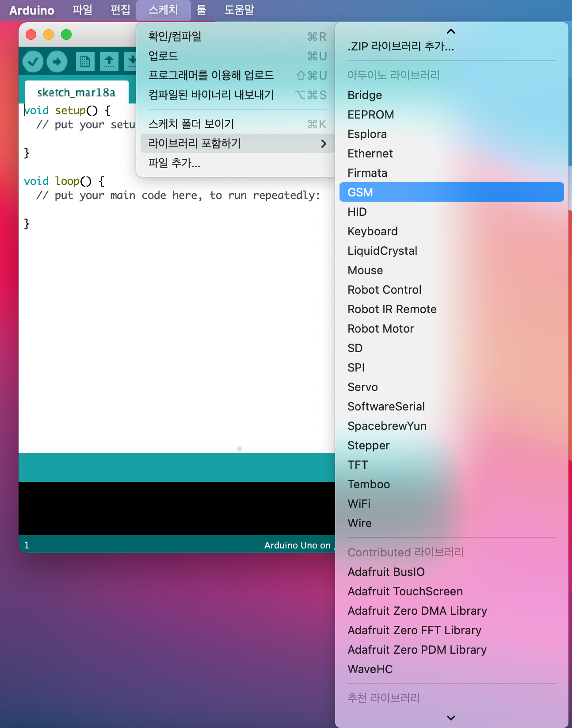
Task: Include Adafruit Zero FFT Library
Action: point(451,630)
